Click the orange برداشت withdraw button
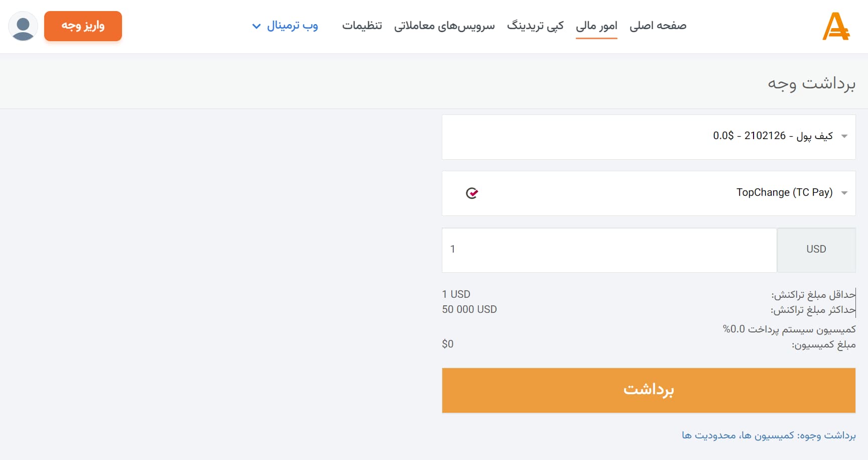 pyautogui.click(x=649, y=390)
